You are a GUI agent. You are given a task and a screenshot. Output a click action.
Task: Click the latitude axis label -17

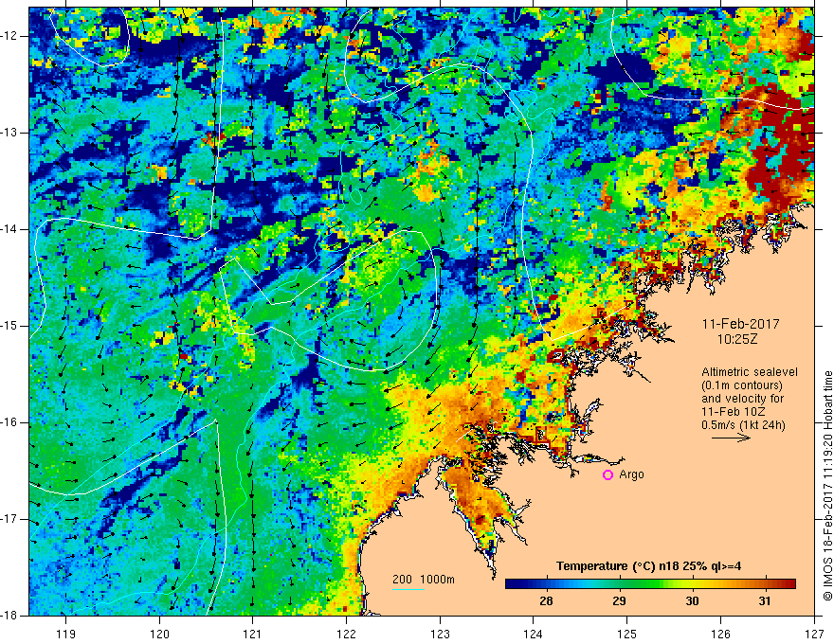(9, 519)
